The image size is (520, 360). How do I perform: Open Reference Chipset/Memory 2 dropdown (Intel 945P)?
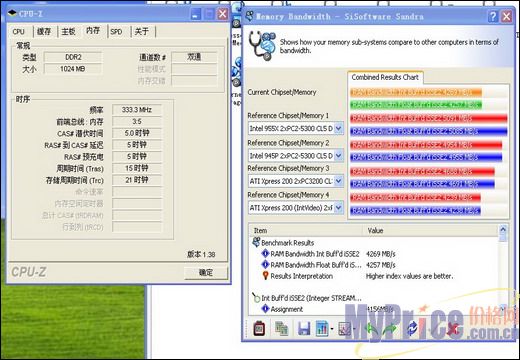(x=338, y=155)
